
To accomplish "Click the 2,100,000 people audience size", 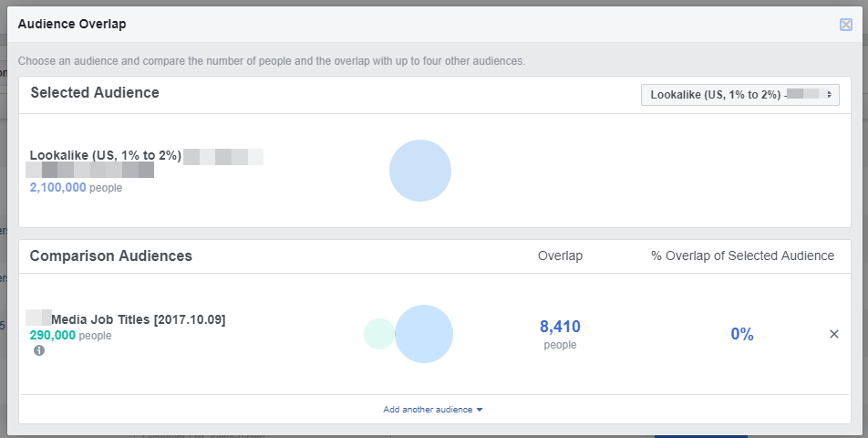I will tap(58, 188).
